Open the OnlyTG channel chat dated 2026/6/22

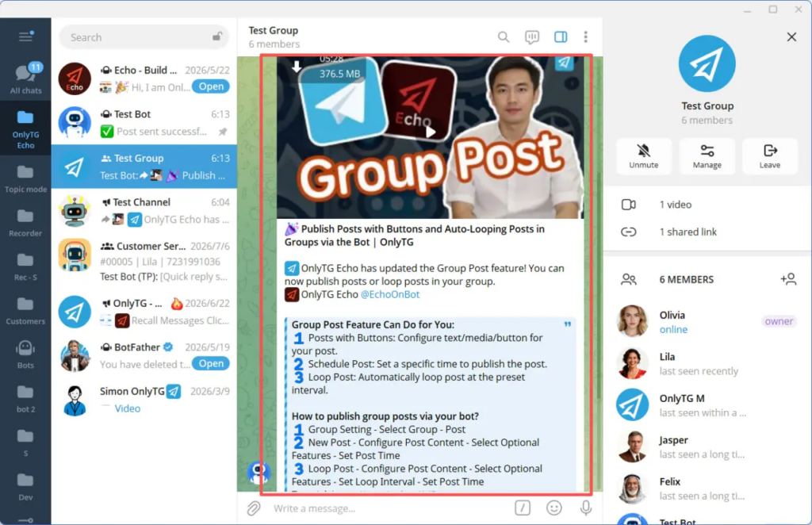[144, 311]
